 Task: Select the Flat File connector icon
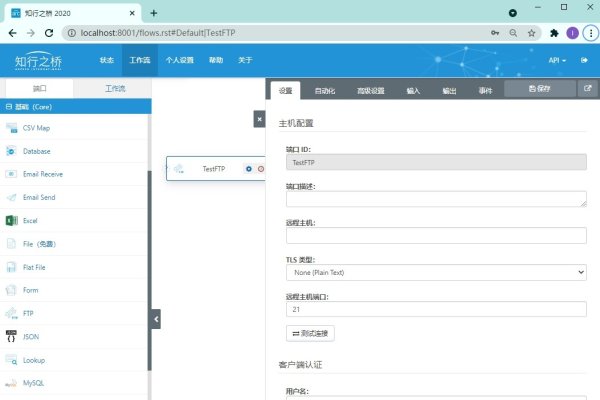point(11,267)
